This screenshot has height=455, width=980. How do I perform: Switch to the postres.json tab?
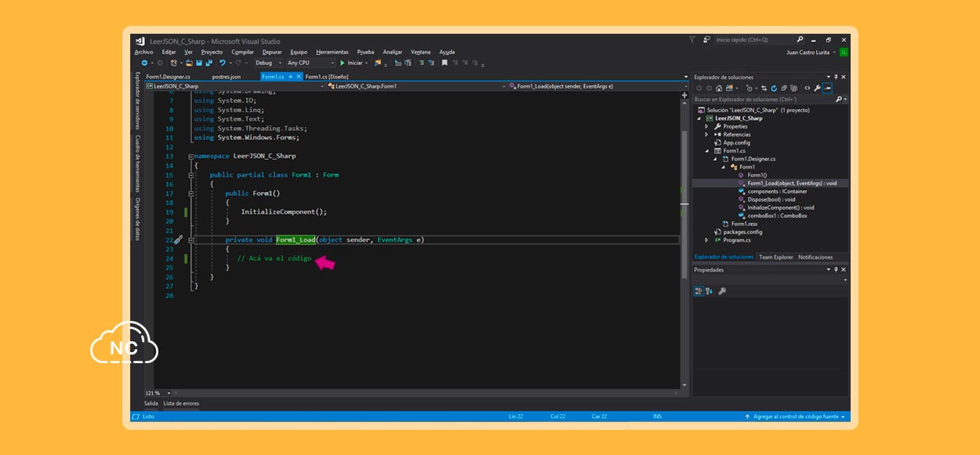[x=227, y=77]
